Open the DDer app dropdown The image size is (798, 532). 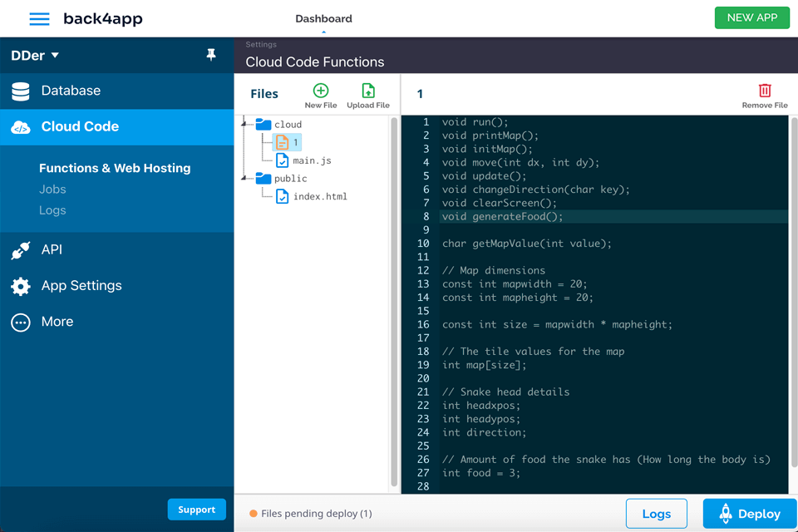tap(35, 56)
